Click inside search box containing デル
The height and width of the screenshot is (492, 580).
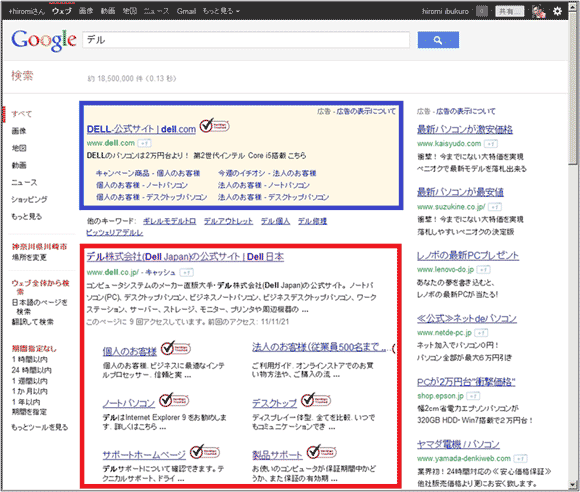(x=246, y=40)
